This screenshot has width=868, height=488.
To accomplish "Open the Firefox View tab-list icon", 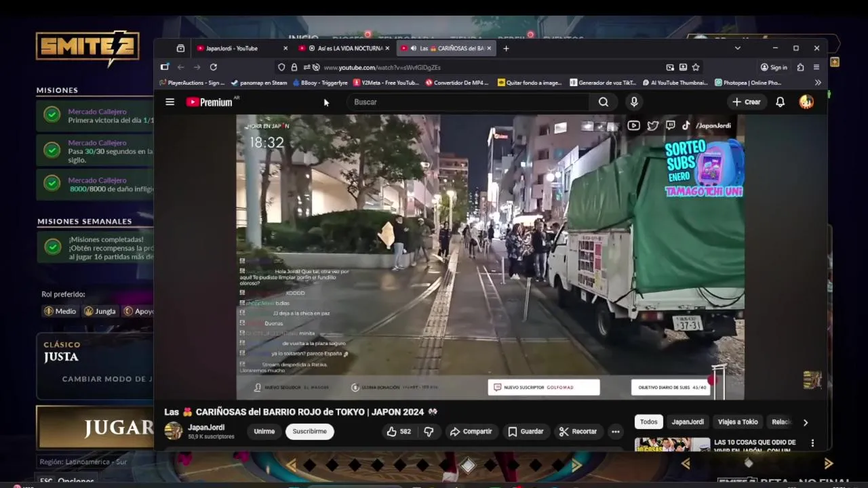I will coord(180,48).
